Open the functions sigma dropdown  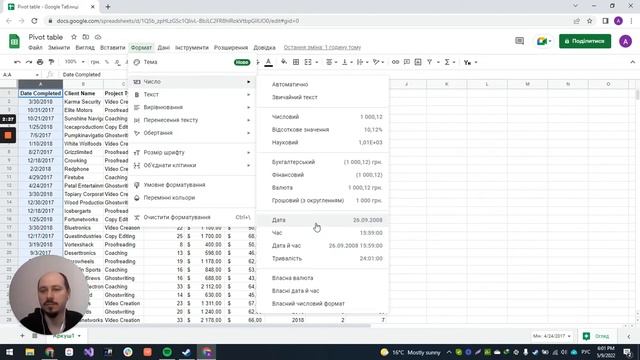pos(449,62)
